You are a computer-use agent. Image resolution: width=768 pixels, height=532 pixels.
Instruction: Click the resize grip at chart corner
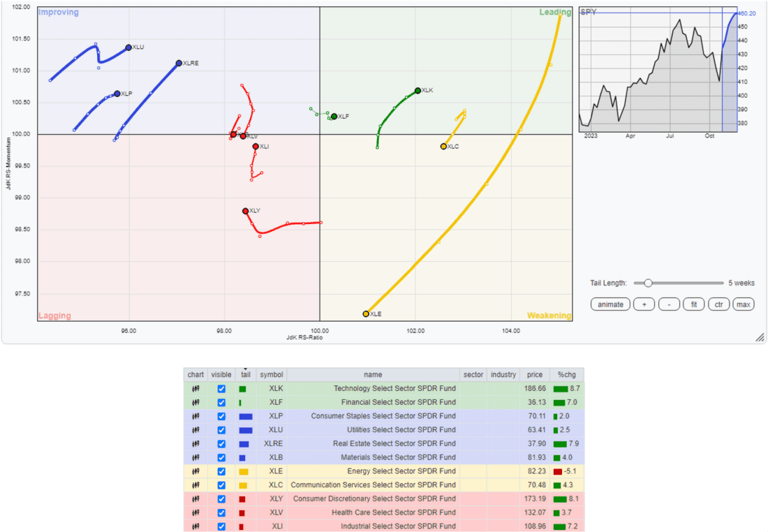click(760, 337)
